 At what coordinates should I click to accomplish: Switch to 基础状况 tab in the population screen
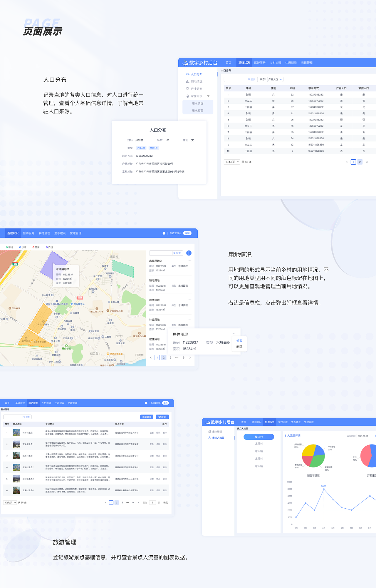click(244, 63)
